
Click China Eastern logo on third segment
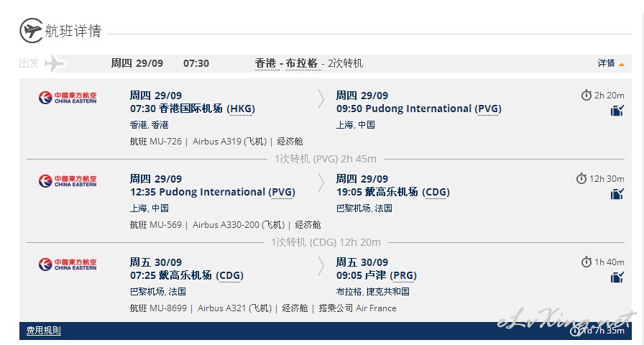click(x=68, y=264)
